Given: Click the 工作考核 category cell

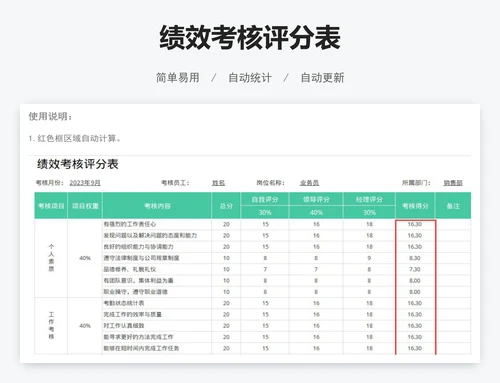Looking at the screenshot, I should point(51,326).
